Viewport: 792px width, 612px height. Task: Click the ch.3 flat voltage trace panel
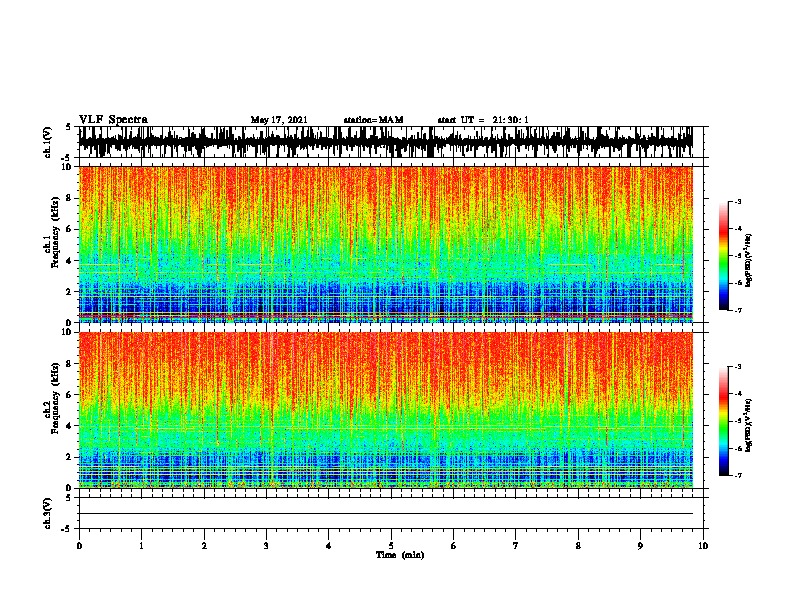pyautogui.click(x=391, y=513)
